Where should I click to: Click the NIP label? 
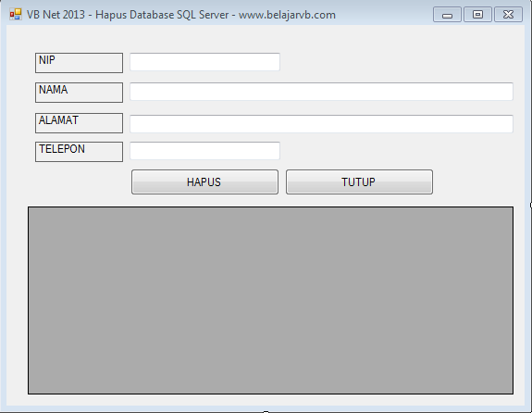click(79, 63)
